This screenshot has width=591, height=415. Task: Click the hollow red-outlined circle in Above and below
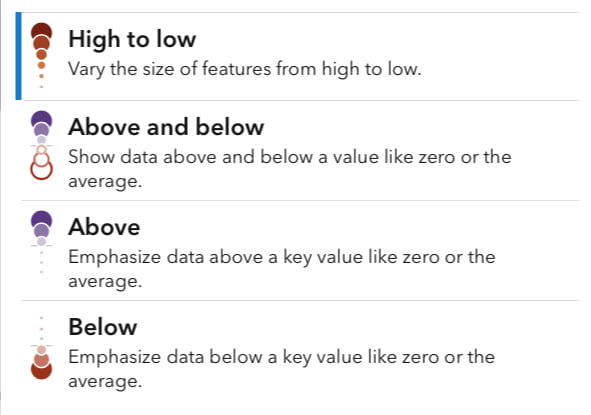point(41,170)
